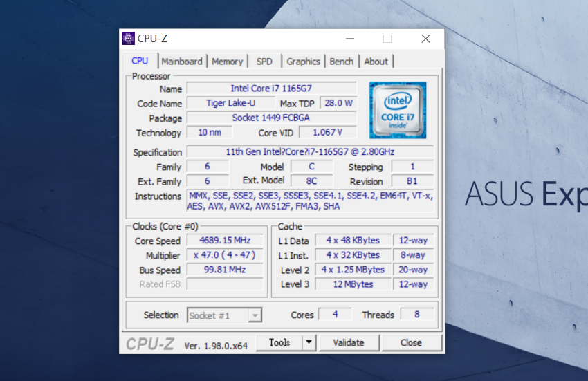Screen dimensions: 588x381
Task: Click the Instructions list starting MMX, SSE
Action: click(310, 201)
